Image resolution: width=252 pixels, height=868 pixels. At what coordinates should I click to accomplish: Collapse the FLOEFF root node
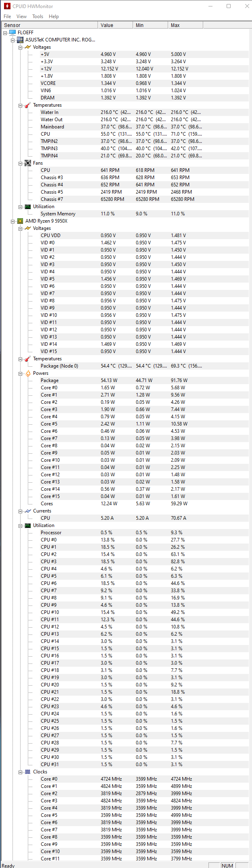pos(5,33)
